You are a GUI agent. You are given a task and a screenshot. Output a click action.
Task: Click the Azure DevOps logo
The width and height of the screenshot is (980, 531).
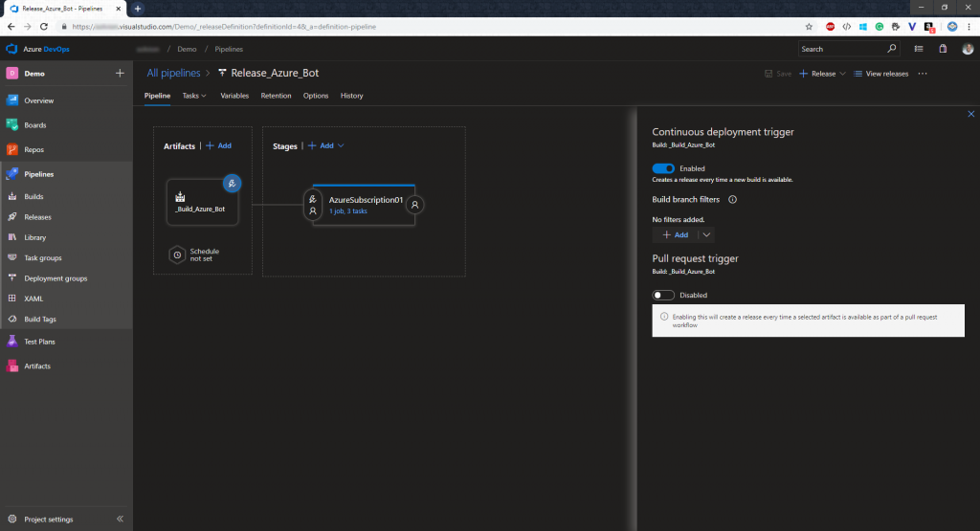tap(11, 49)
